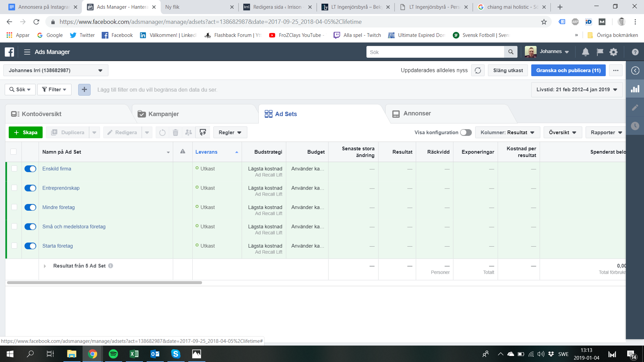The image size is (644, 362).
Task: Check the box for Starta företag
Action: [x=14, y=246]
